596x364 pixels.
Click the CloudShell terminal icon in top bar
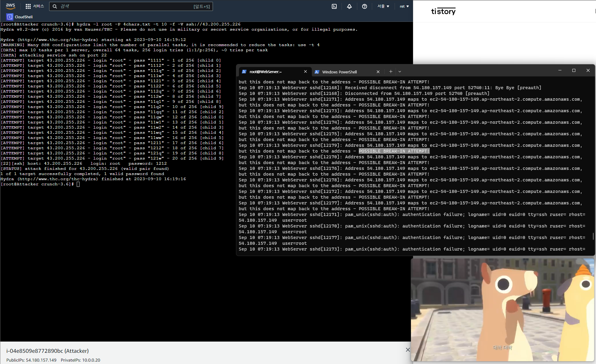334,6
